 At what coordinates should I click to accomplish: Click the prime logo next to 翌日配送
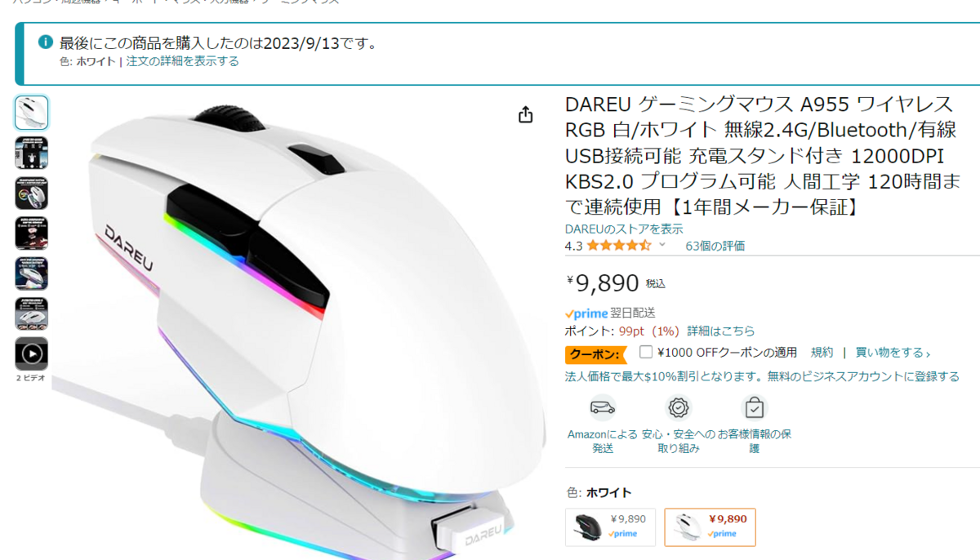point(586,313)
